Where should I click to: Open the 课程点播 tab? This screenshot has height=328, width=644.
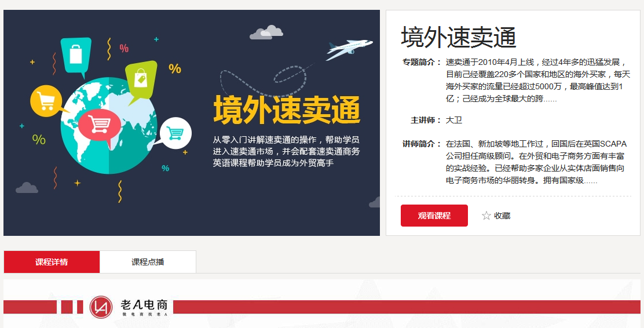148,262
